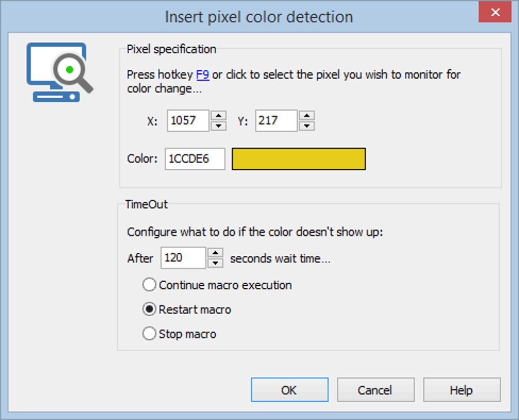Increase the wait time seconds spinner
This screenshot has width=519, height=420.
(215, 253)
